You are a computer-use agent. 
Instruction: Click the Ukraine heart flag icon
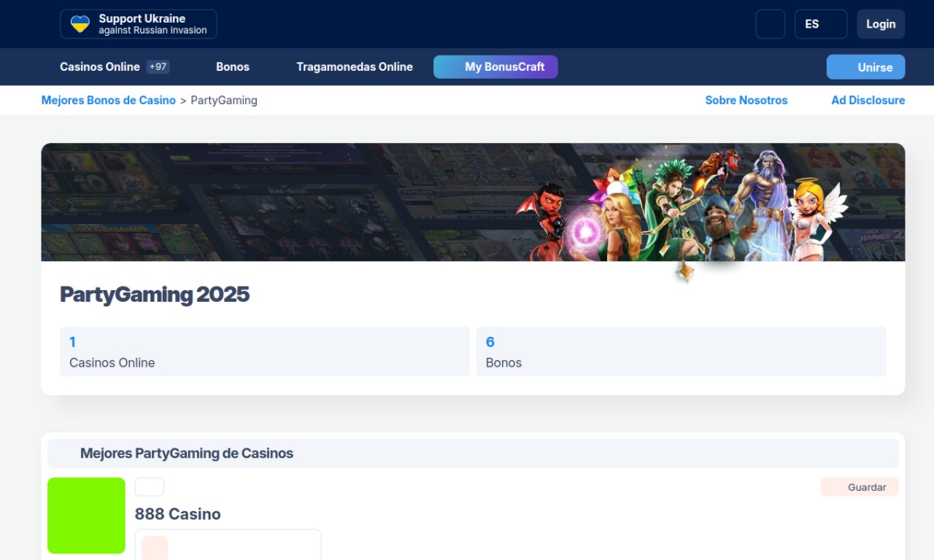point(80,24)
